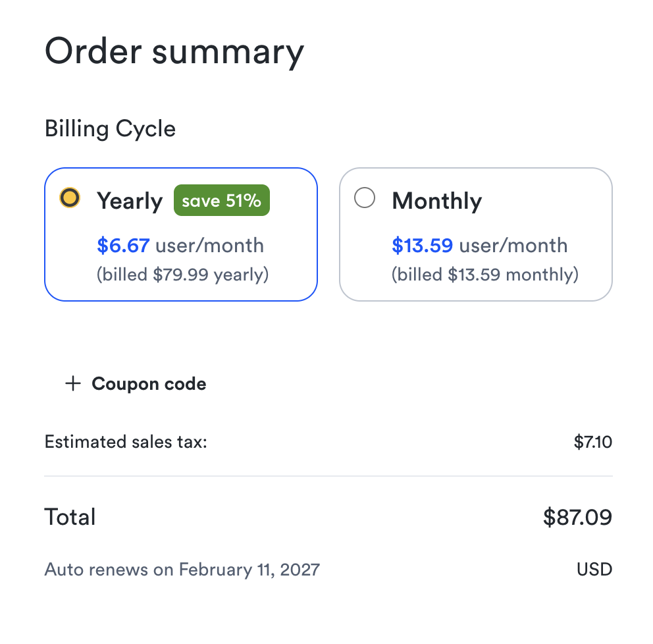Choose the Yearly plan card label
Screen dimensions: 653x644
point(130,201)
